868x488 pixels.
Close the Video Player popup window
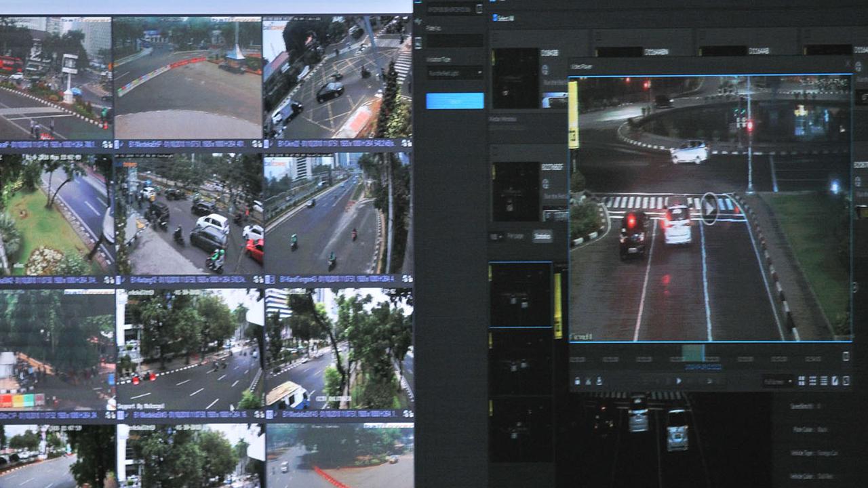[x=847, y=65]
